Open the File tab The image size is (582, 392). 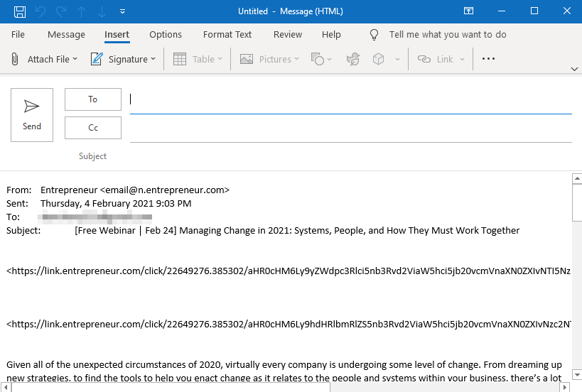click(x=18, y=35)
